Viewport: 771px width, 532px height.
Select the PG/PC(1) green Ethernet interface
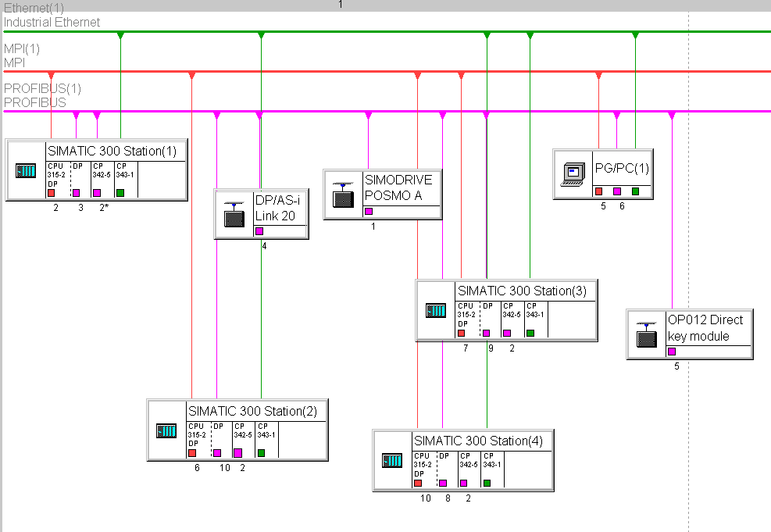635,191
